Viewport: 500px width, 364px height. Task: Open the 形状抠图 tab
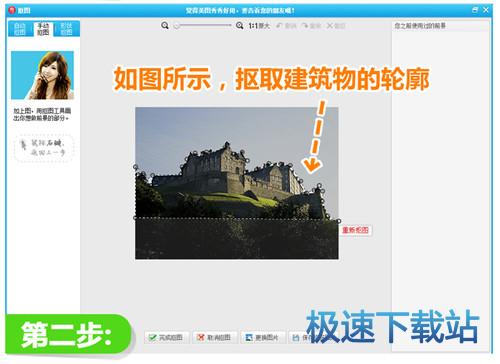point(67,29)
